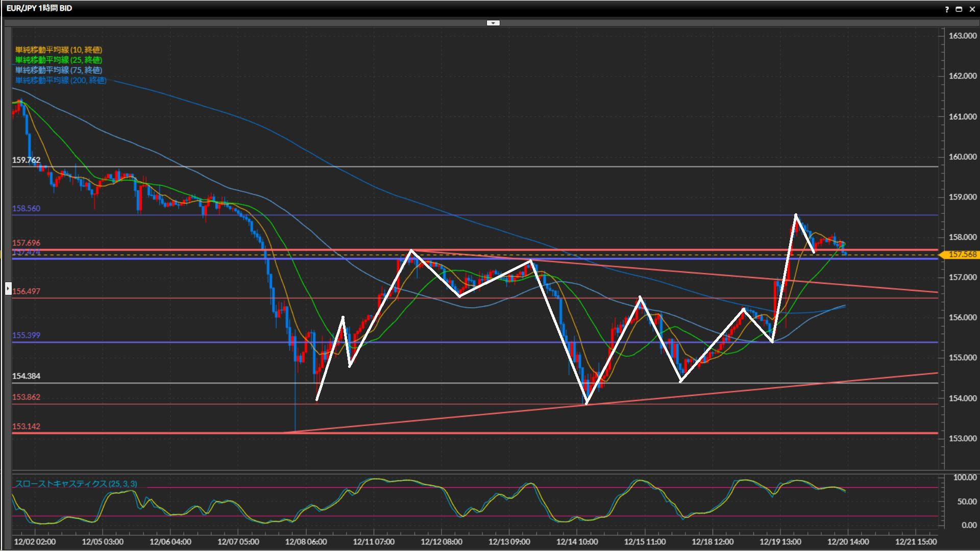Click the help question mark icon
Image resolution: width=980 pixels, height=551 pixels.
pos(947,9)
